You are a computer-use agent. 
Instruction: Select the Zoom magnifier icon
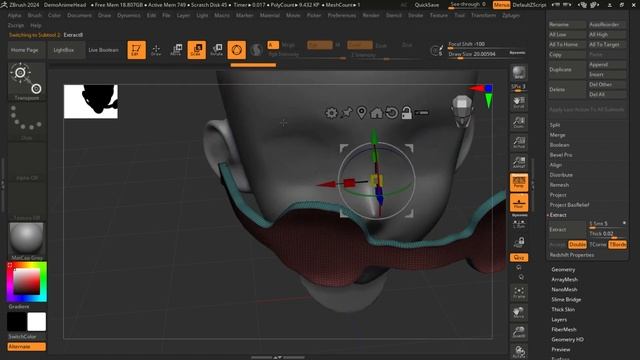[519, 122]
